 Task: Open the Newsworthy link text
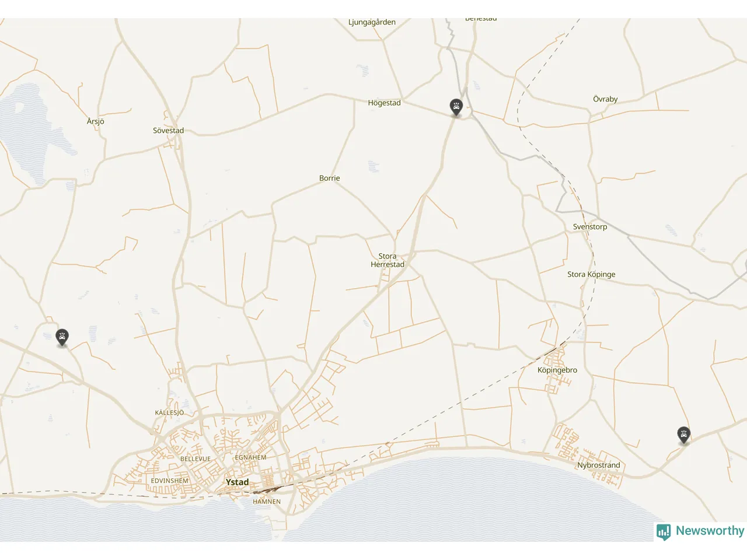(710, 531)
